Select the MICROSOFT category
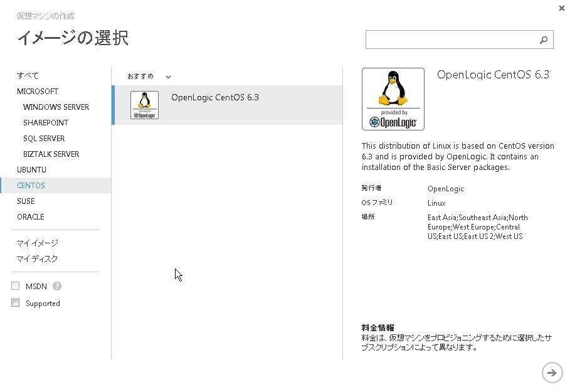The width and height of the screenshot is (570, 392). (x=38, y=92)
